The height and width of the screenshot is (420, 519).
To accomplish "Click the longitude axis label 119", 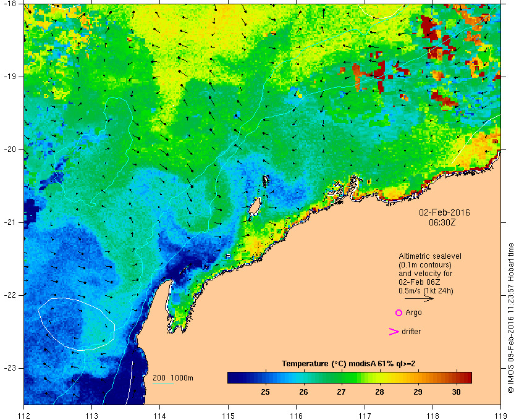I will 501,416.
